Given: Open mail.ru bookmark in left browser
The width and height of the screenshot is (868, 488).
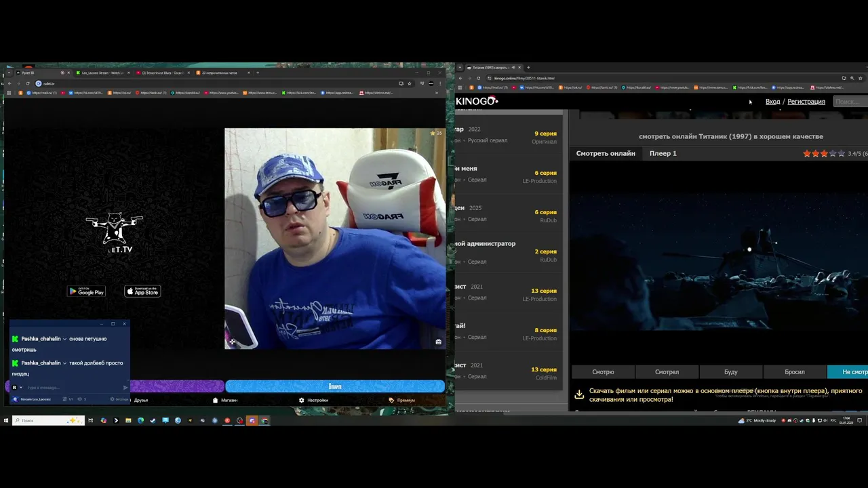Looking at the screenshot, I should (41, 92).
